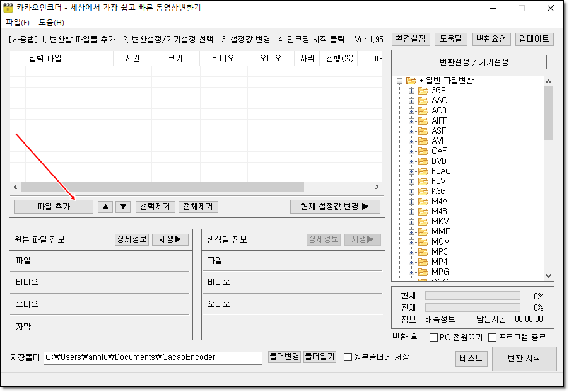Expand the AVI tree node
This screenshot has width=569, height=392.
point(411,141)
